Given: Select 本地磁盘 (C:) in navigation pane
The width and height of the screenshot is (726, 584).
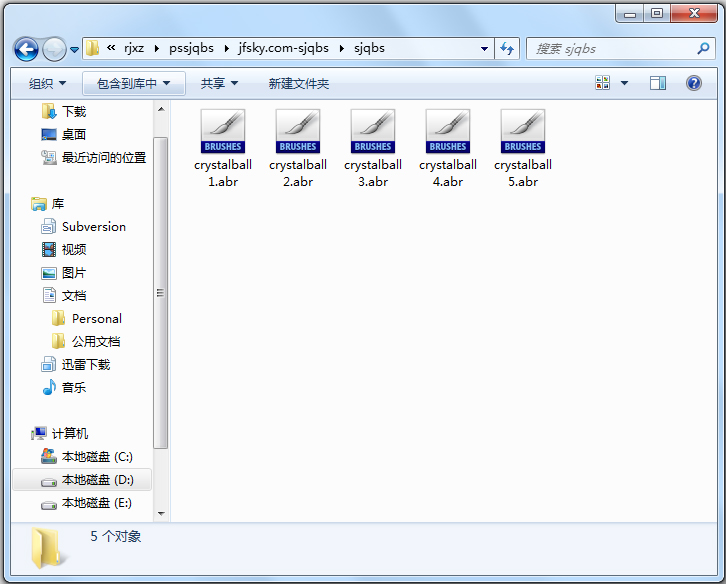Looking at the screenshot, I should tap(96, 457).
